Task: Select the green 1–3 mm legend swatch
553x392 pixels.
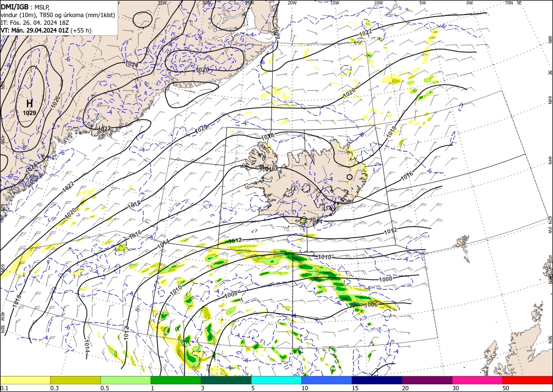Action: tap(176, 380)
